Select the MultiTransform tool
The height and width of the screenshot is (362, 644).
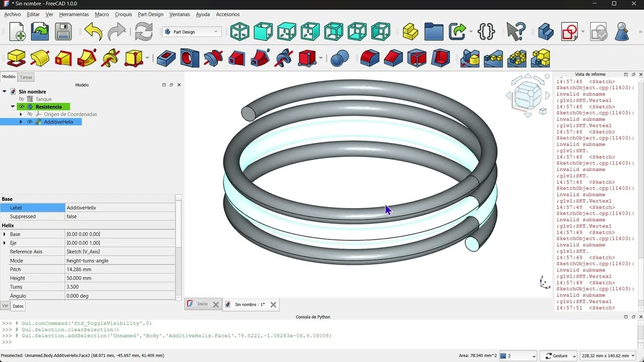tap(540, 58)
